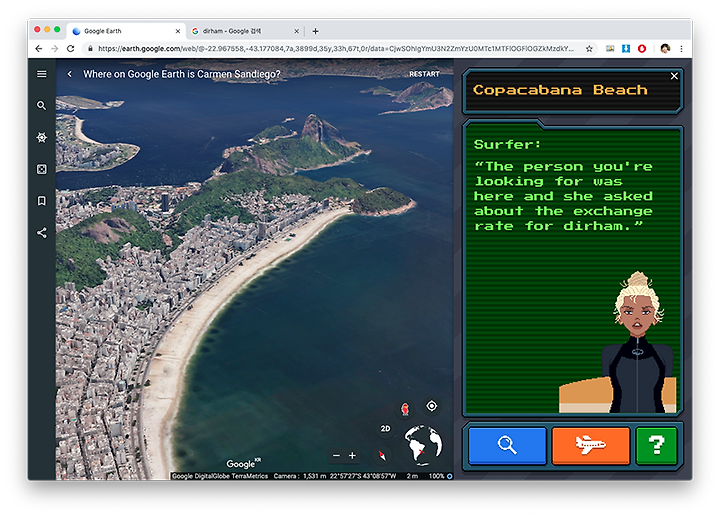Close the Google Earth browser tab
Viewport: 720px width, 517px height.
[x=178, y=31]
